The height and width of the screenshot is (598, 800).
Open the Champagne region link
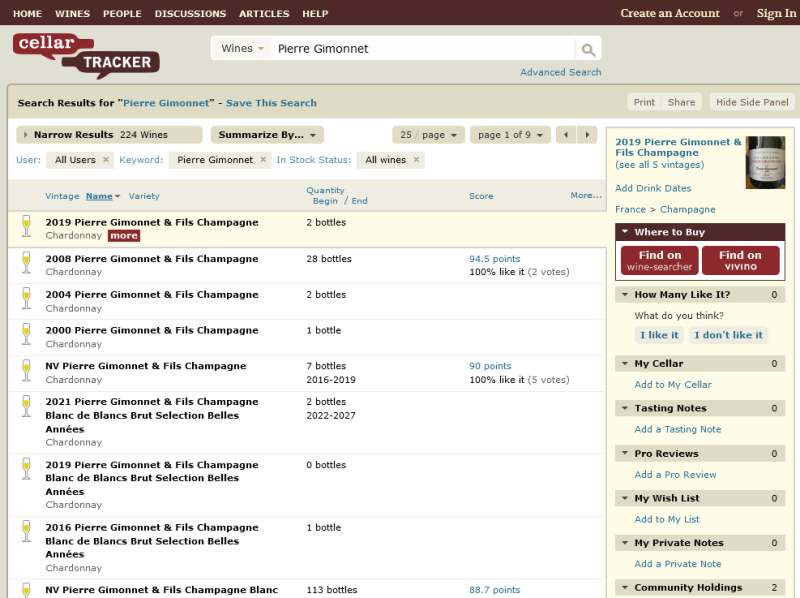point(688,209)
